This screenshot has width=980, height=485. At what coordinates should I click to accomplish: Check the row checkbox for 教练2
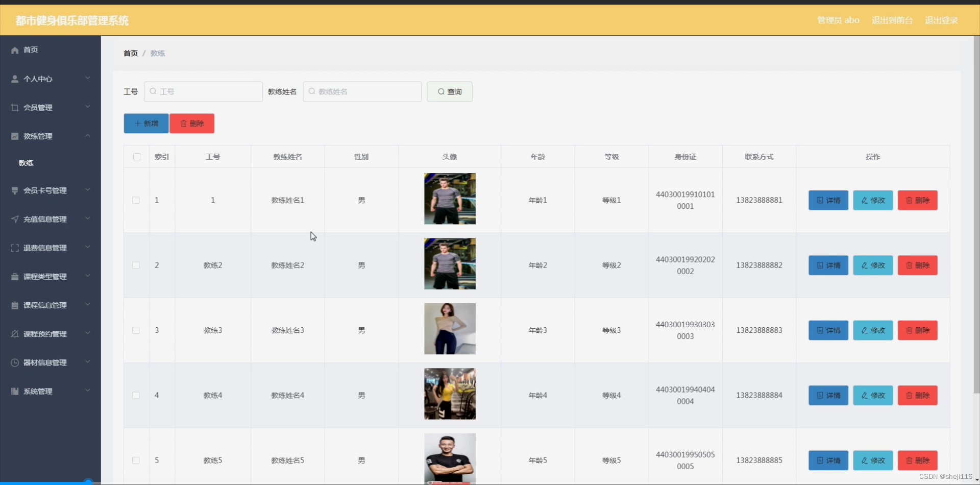coord(136,265)
